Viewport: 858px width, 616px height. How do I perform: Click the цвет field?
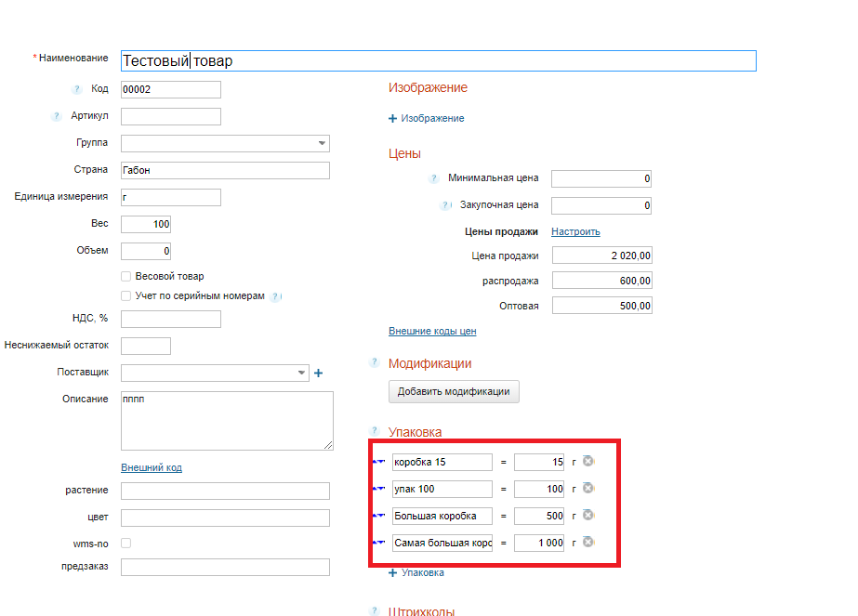pos(226,518)
